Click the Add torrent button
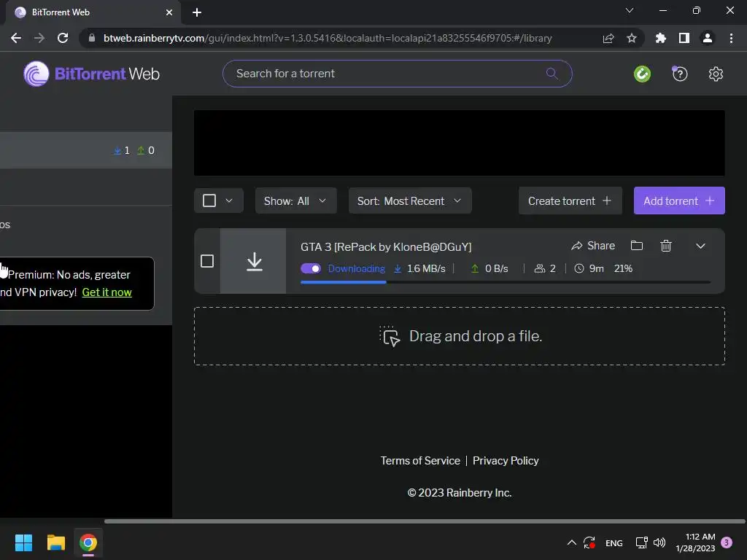Image resolution: width=747 pixels, height=560 pixels. (679, 201)
